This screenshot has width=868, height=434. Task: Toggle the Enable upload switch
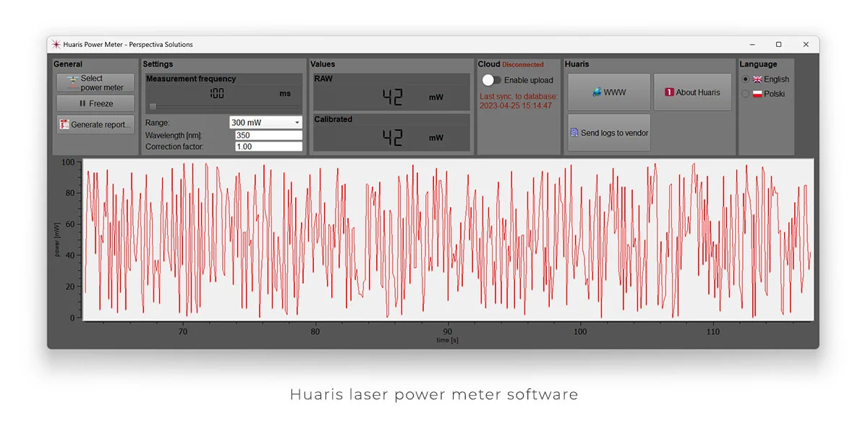click(492, 80)
